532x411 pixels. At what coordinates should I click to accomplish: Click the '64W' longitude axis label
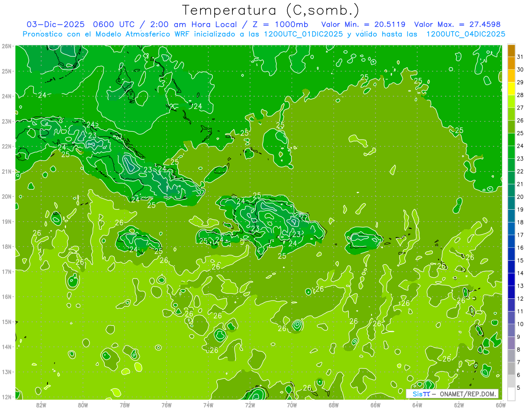tap(417, 405)
